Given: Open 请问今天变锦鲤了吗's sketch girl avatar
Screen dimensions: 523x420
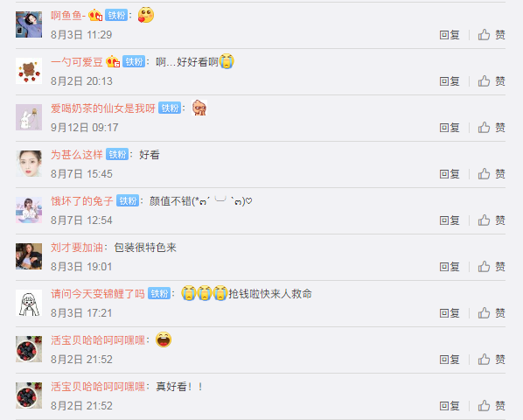Looking at the screenshot, I should (x=29, y=303).
